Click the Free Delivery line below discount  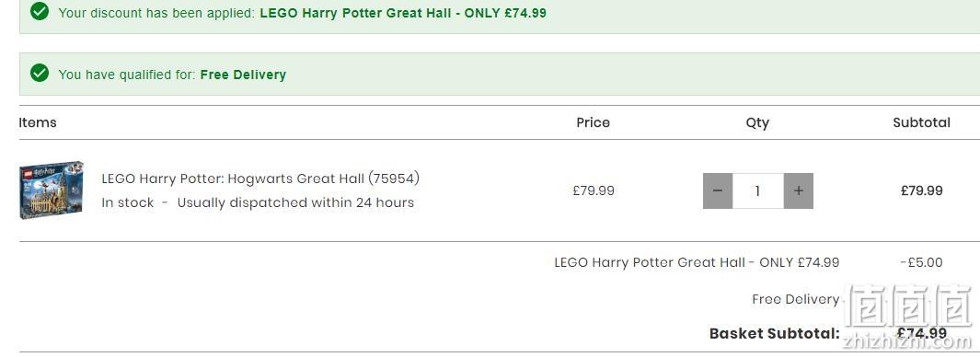[x=796, y=299]
